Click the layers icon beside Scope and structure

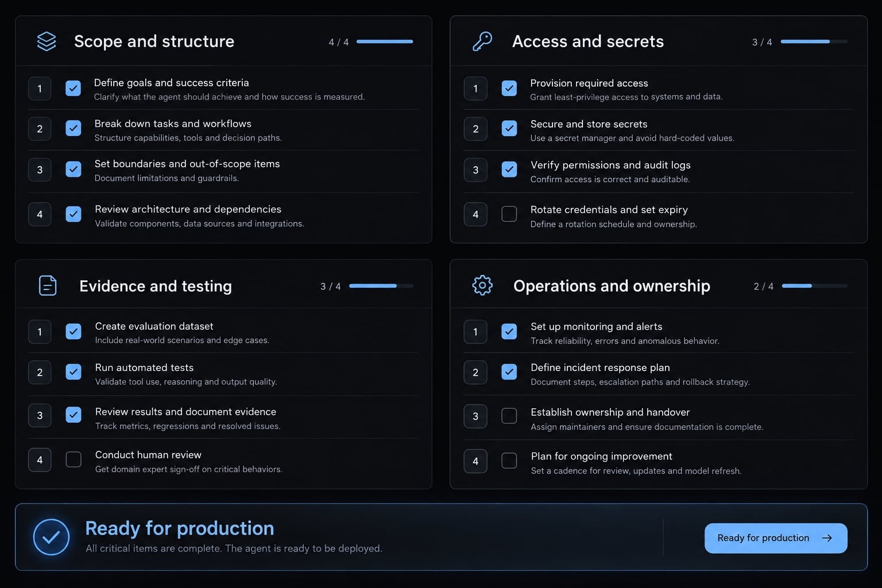pos(47,41)
